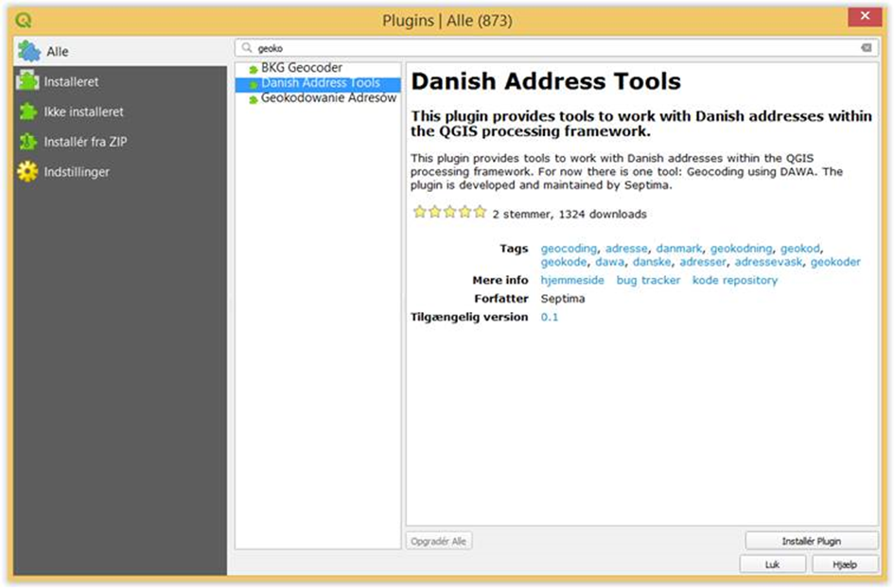
Task: Click the geocoding tag
Action: coord(569,249)
